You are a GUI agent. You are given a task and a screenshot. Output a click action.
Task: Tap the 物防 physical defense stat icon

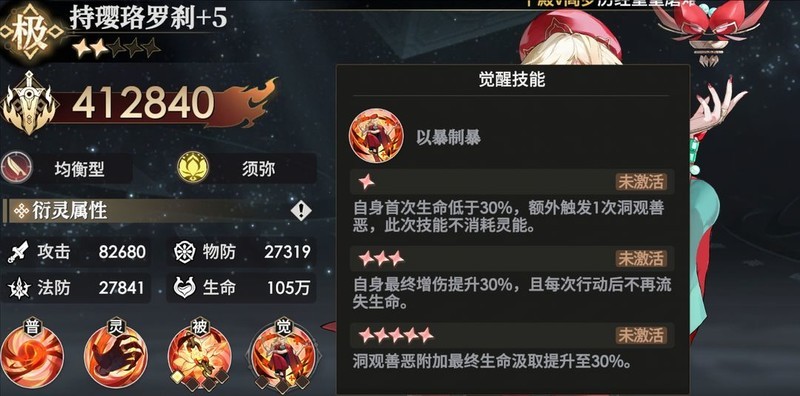pos(184,252)
